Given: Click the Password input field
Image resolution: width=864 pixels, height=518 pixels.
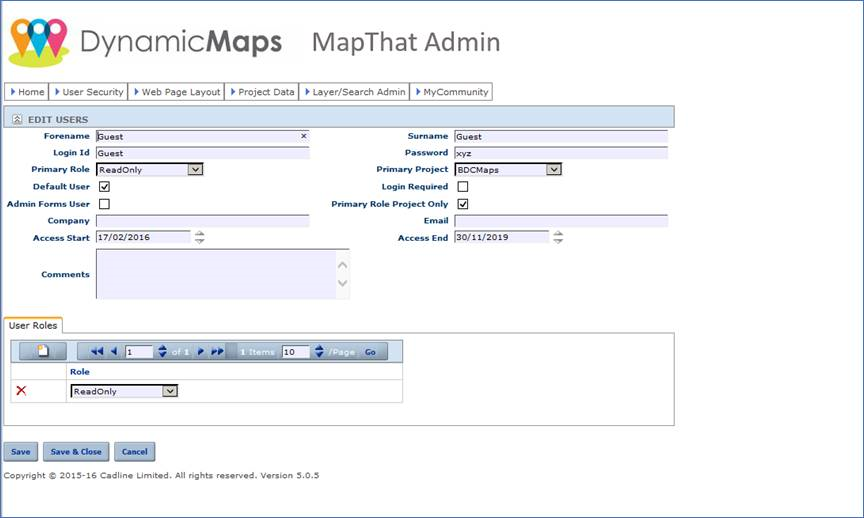Looking at the screenshot, I should [561, 153].
